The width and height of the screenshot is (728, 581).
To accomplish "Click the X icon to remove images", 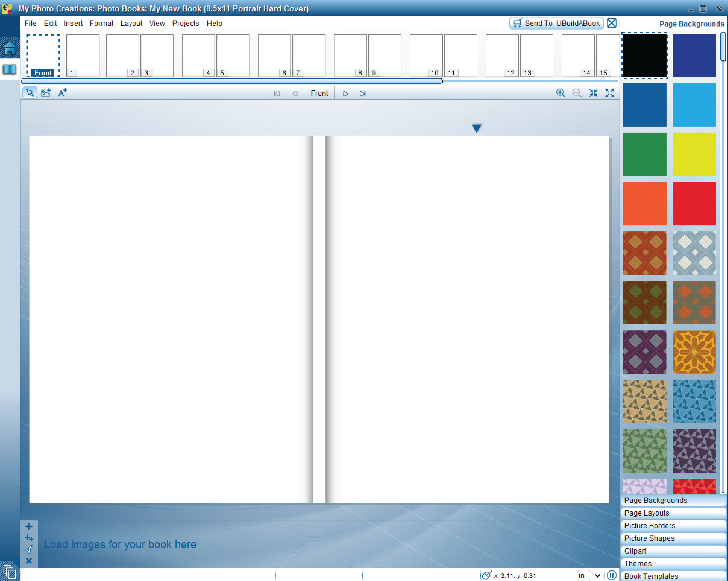I will click(x=29, y=561).
